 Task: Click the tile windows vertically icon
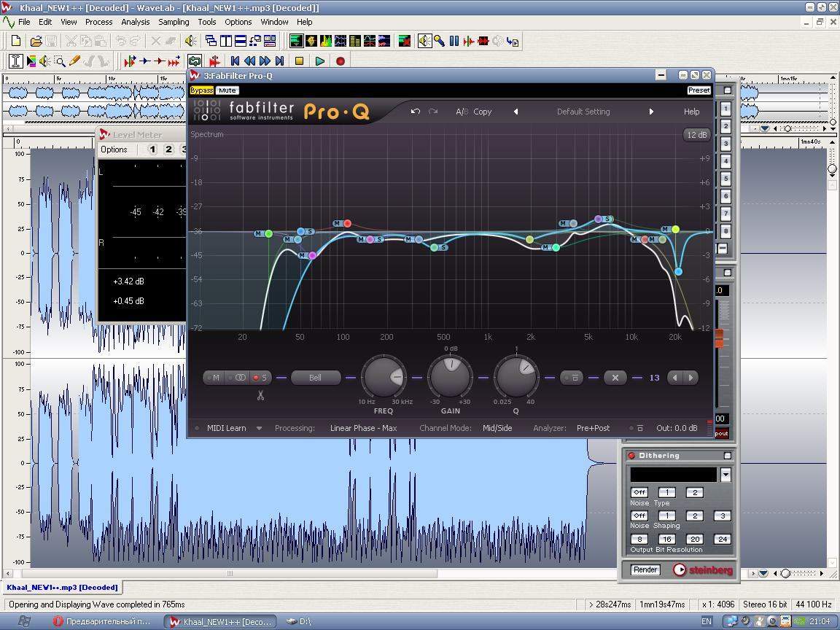pyautogui.click(x=225, y=42)
